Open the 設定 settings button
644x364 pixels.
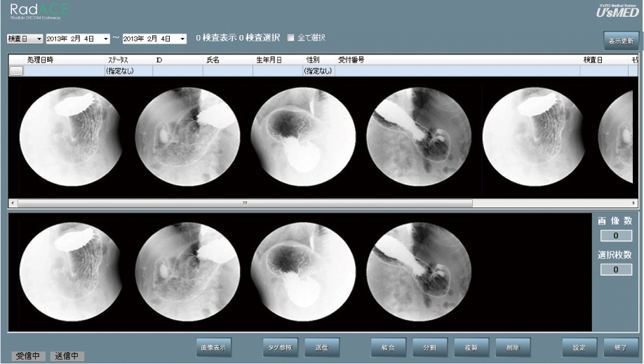(579, 347)
